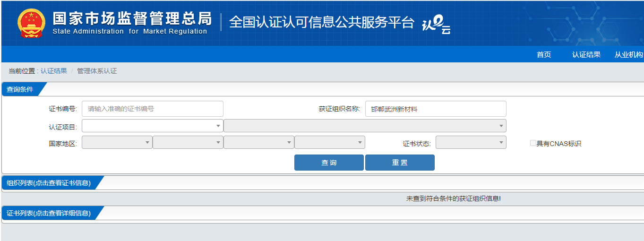Select the 证书列表 section tab
Image resolution: width=644 pixels, height=241 pixels.
click(x=49, y=213)
